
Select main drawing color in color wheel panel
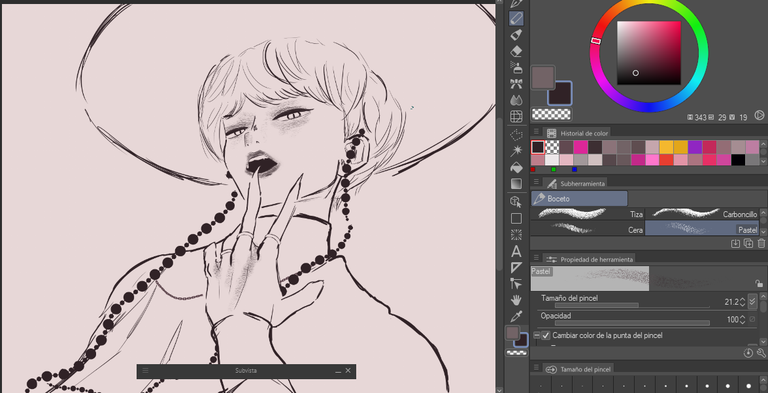(543, 77)
